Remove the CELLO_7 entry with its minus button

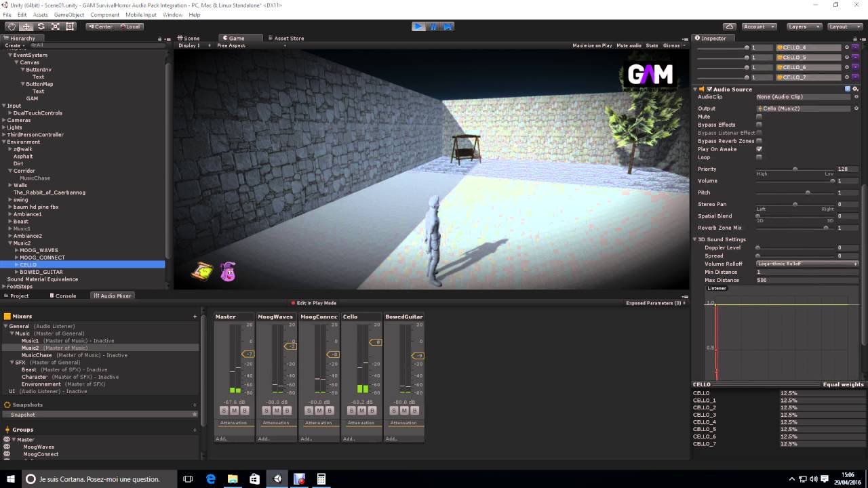pyautogui.click(x=855, y=77)
